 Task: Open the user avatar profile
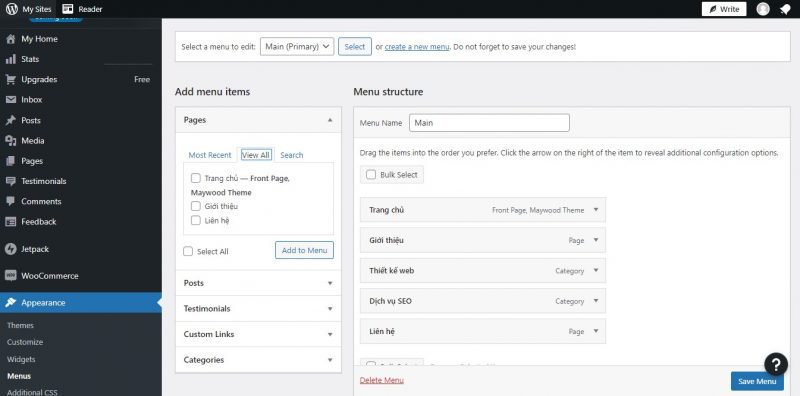tap(763, 9)
